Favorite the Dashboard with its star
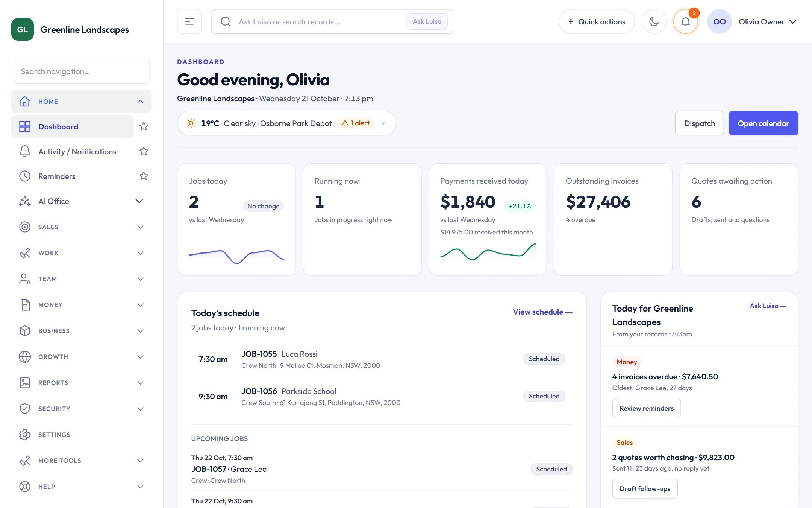The width and height of the screenshot is (812, 508). tap(144, 126)
